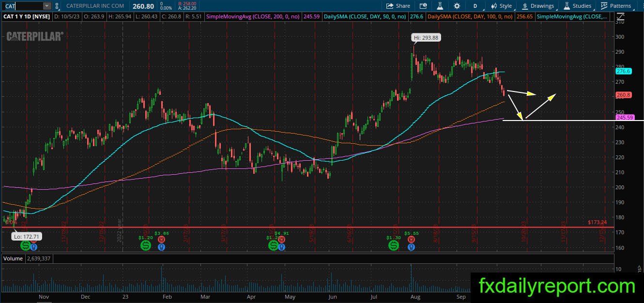Click the symbol link icon beside the CAT field
The image size is (644, 303).
[x=57, y=6]
